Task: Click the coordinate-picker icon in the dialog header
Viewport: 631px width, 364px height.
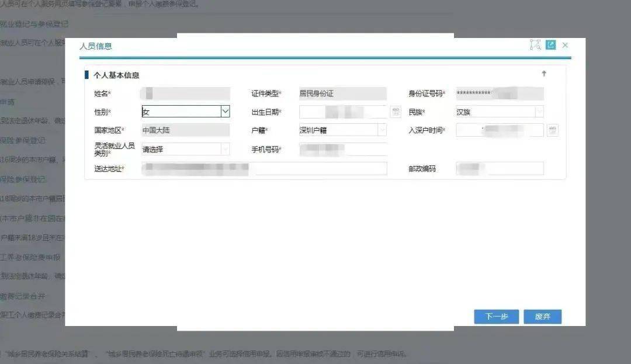Action: click(534, 44)
